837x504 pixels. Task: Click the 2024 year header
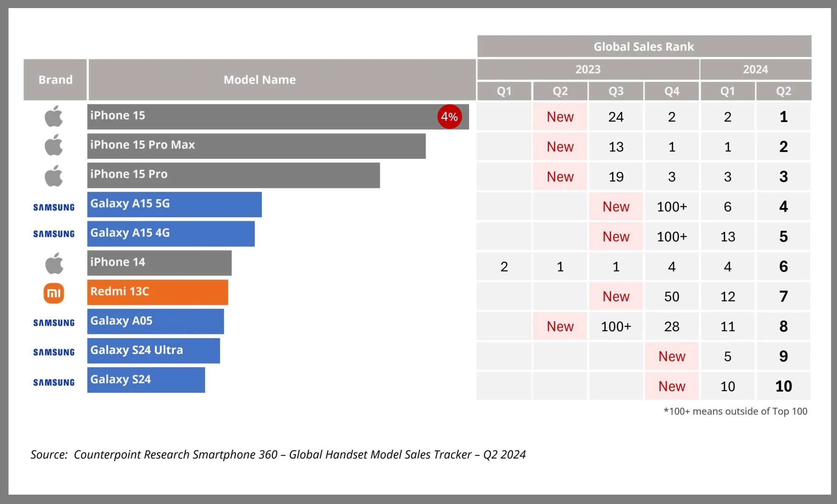tap(756, 69)
